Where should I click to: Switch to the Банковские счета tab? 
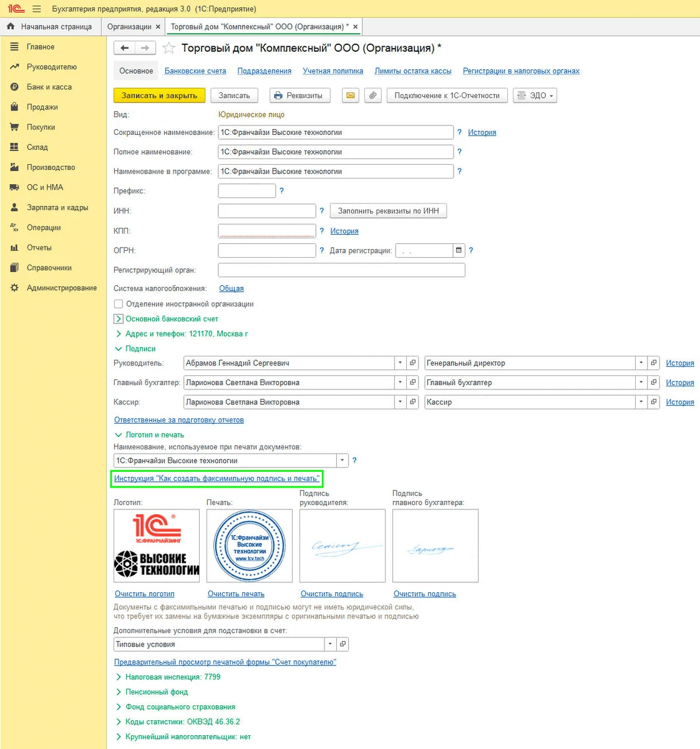[x=195, y=71]
